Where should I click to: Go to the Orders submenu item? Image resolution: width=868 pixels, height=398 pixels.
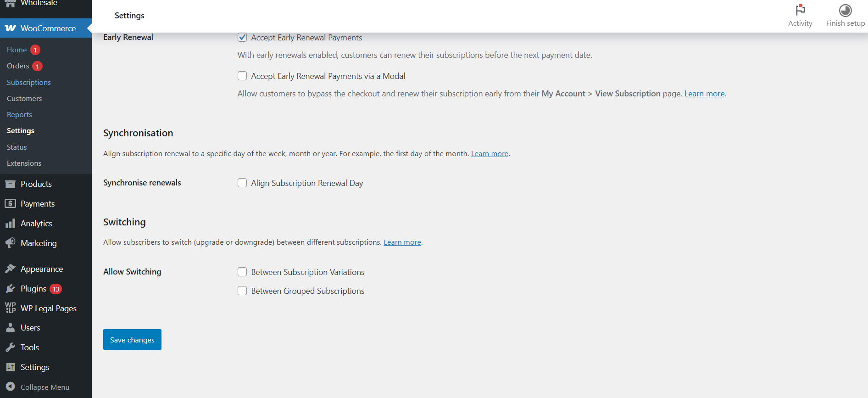tap(18, 66)
